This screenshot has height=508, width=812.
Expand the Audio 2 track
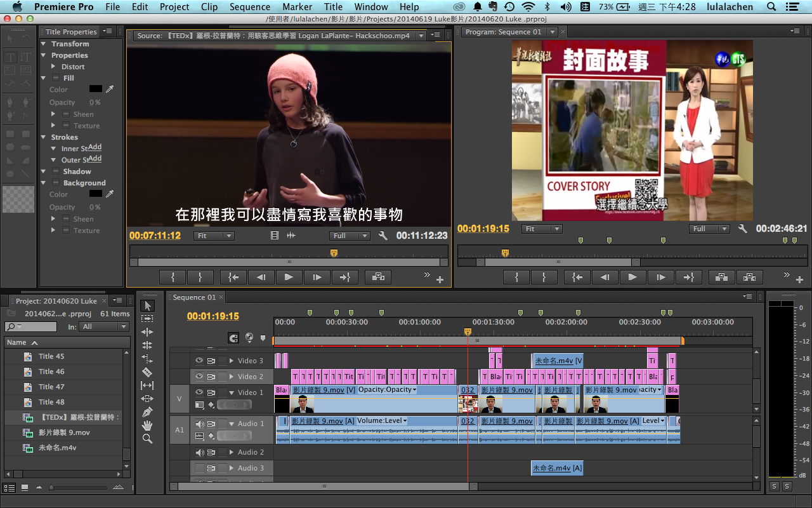click(x=232, y=452)
